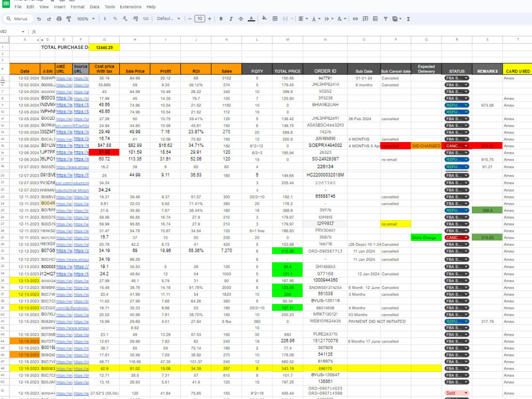This screenshot has height=399, width=532.
Task: Select PAYMENT DID NOT INITIATED cell
Action: [377, 321]
